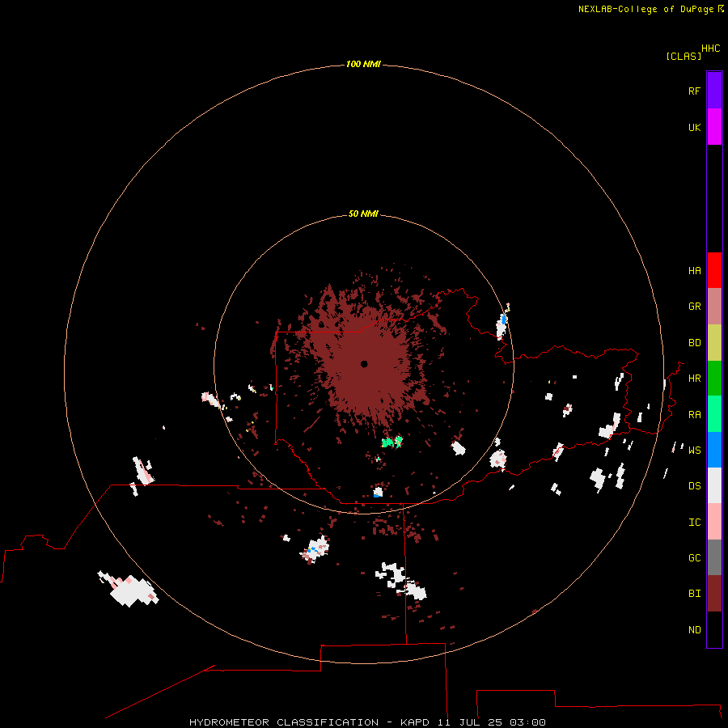Select the pink IC ice crystals swatch
This screenshot has height=728, width=728.
point(714,522)
